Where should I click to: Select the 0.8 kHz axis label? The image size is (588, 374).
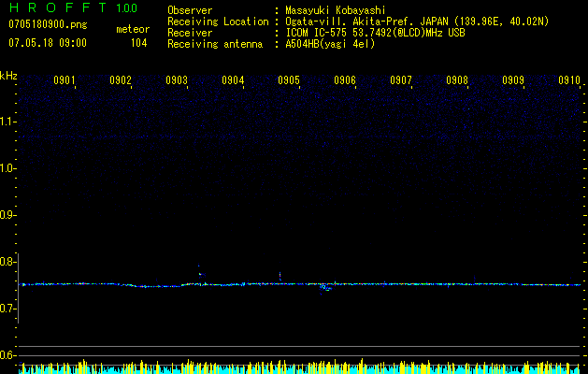click(7, 262)
